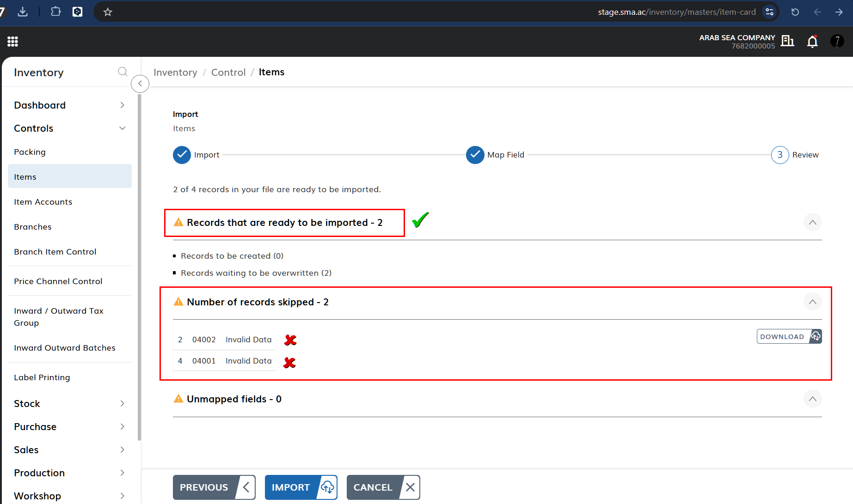Collapse the sidebar with round arrow button
This screenshot has width=853, height=504.
click(140, 84)
